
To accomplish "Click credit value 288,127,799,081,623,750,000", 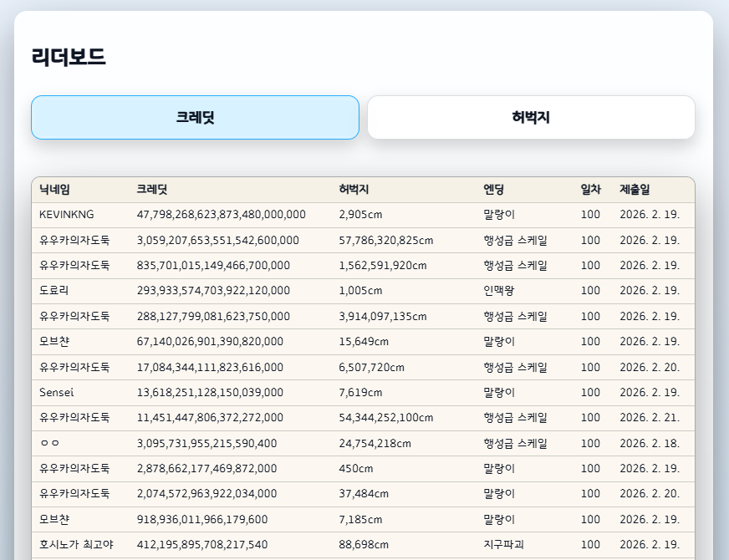I will pyautogui.click(x=213, y=317).
